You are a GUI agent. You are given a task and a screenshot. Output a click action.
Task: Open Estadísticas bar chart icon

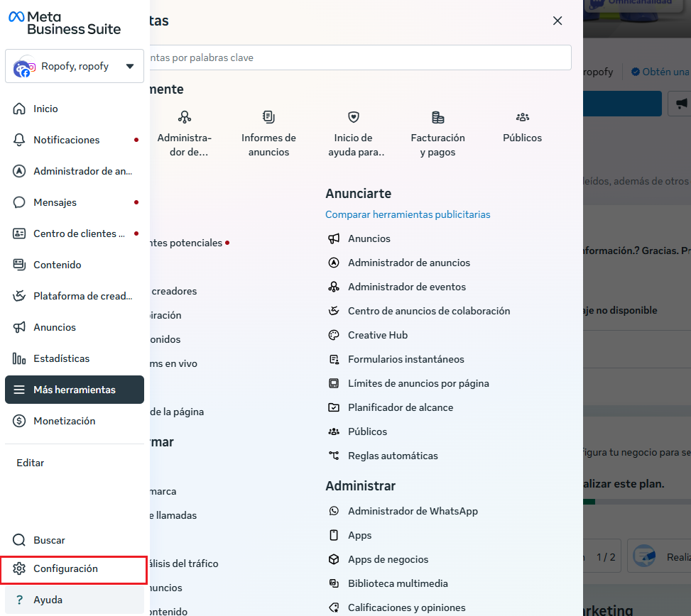click(19, 358)
